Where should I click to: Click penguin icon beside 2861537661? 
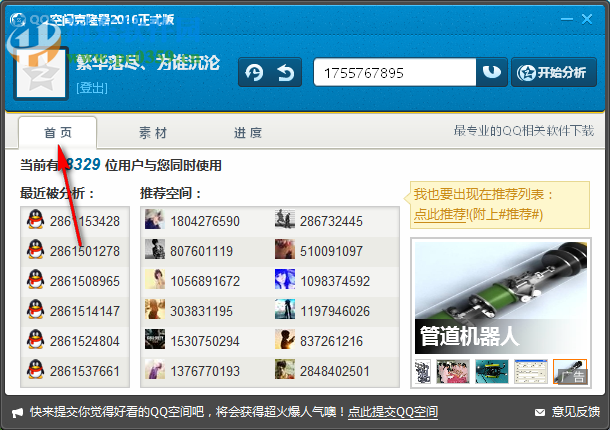coord(35,369)
